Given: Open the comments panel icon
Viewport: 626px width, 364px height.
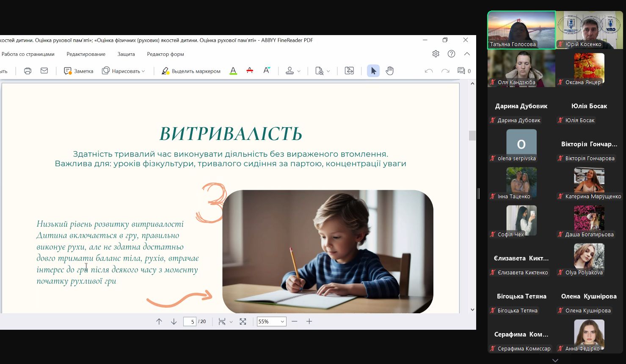Looking at the screenshot, I should (461, 71).
